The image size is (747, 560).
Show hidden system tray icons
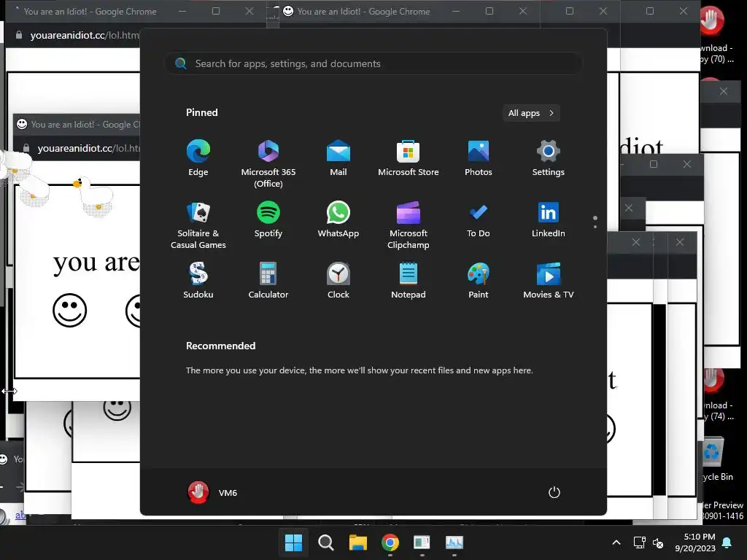tap(616, 542)
